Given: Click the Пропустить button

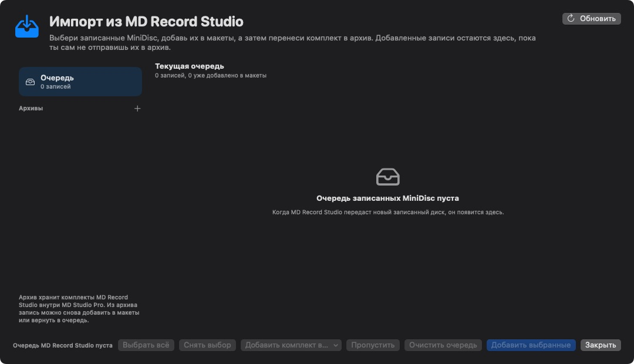Looking at the screenshot, I should pos(373,345).
